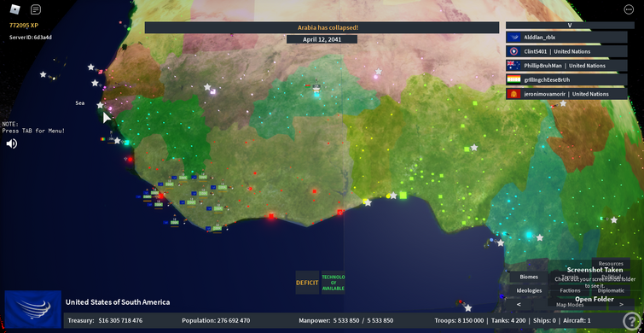Open the three-dot options menu
644x333 pixels.
click(x=629, y=9)
